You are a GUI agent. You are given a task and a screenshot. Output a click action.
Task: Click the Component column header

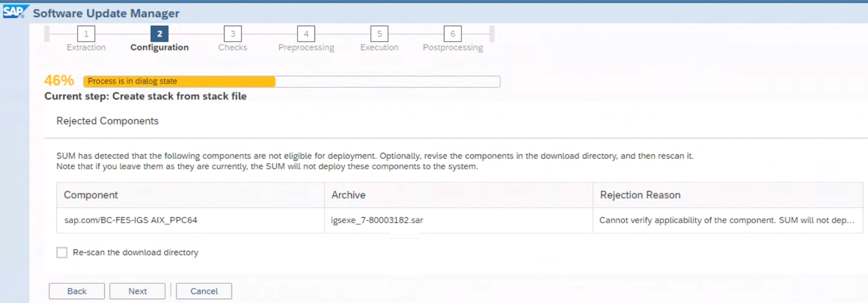pos(191,195)
